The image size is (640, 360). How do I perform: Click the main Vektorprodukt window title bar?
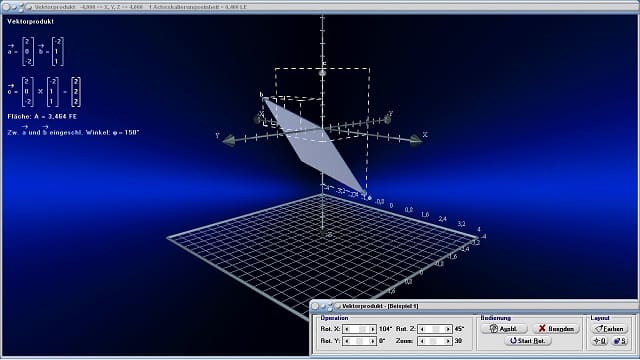320,7
